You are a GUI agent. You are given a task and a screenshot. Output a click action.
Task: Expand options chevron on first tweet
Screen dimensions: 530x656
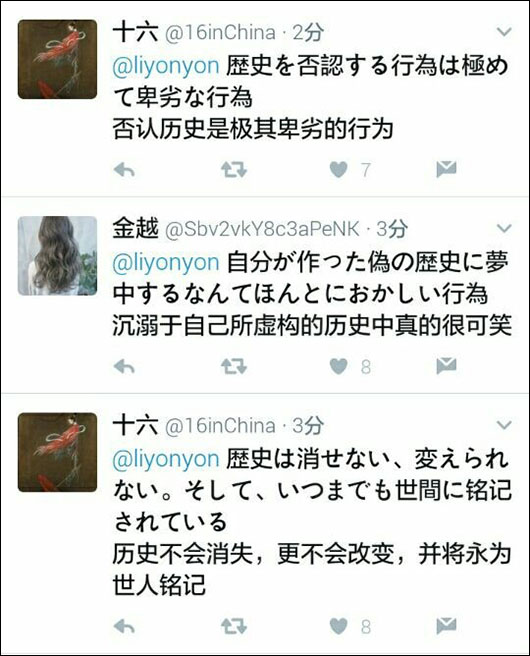[504, 32]
